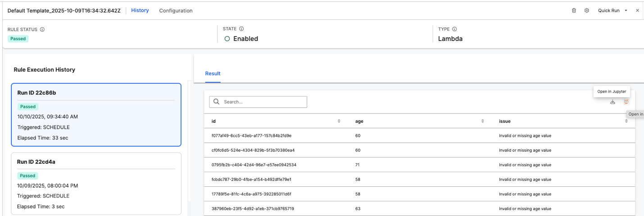Click id 17789f5e-81fc-4c6a-a975-392285011d6f
Viewport: 644px width, 216px height.
pos(251,194)
